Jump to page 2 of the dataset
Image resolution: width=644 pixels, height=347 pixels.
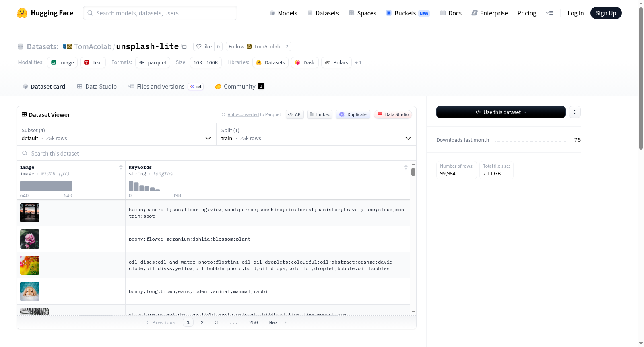tap(202, 322)
